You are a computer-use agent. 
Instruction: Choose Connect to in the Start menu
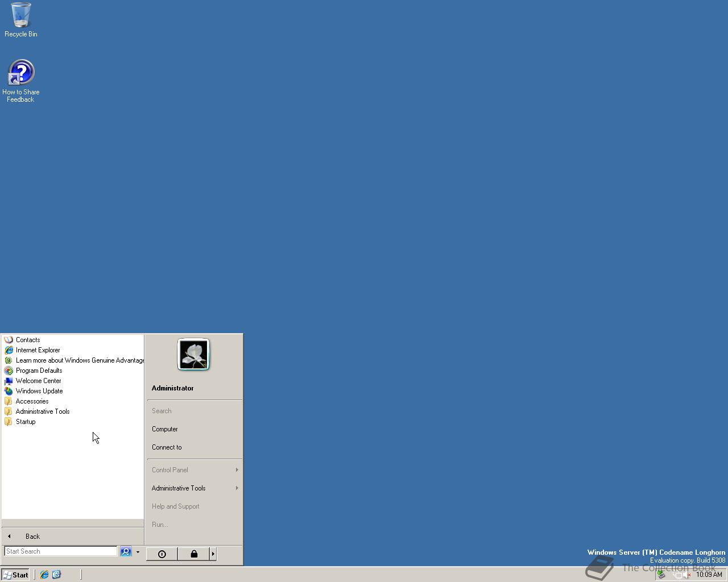pyautogui.click(x=167, y=447)
